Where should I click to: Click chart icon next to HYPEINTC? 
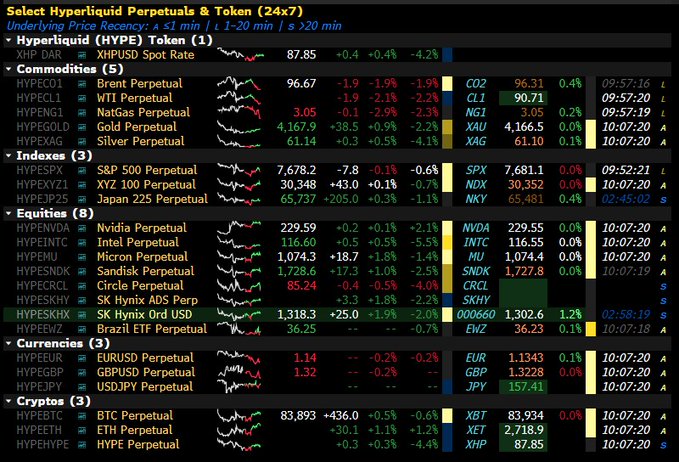82,242
